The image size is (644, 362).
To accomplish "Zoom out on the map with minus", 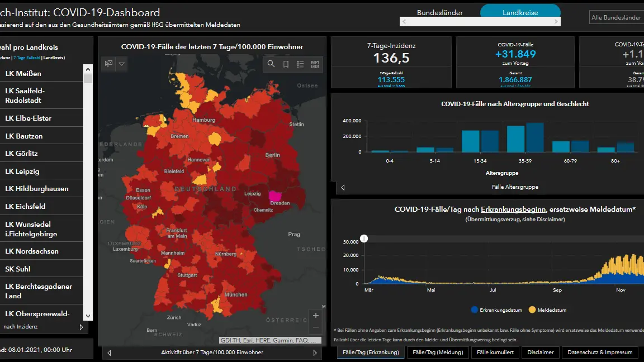I will click(x=316, y=327).
